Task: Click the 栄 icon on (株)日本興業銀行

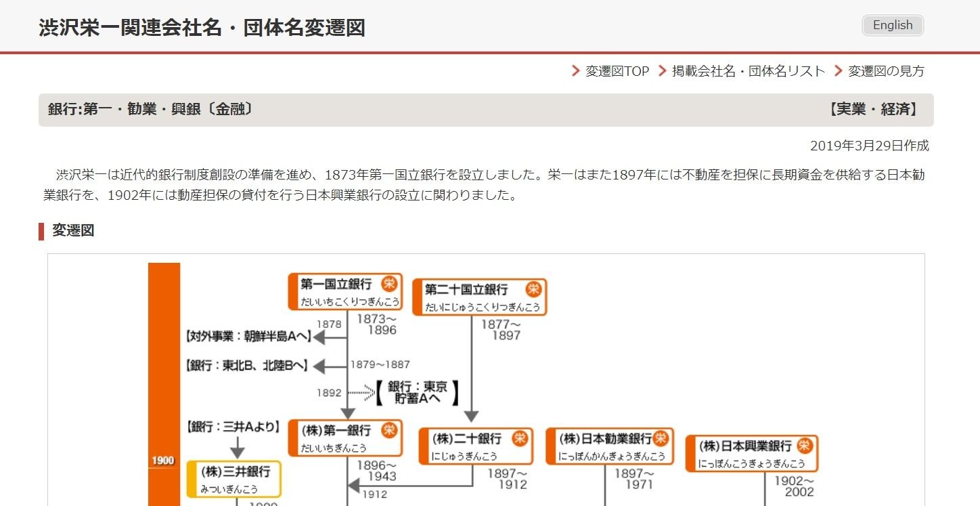Action: tap(804, 446)
